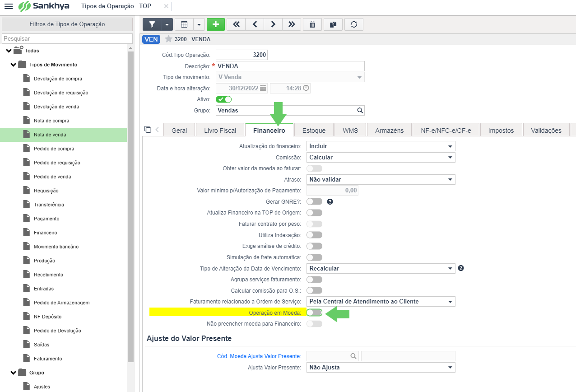Enable Operação em Moeda switch
The image size is (576, 392).
click(315, 313)
